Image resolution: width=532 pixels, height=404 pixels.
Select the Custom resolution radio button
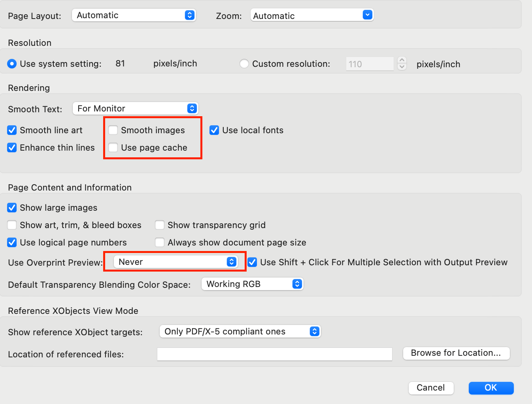coord(244,64)
